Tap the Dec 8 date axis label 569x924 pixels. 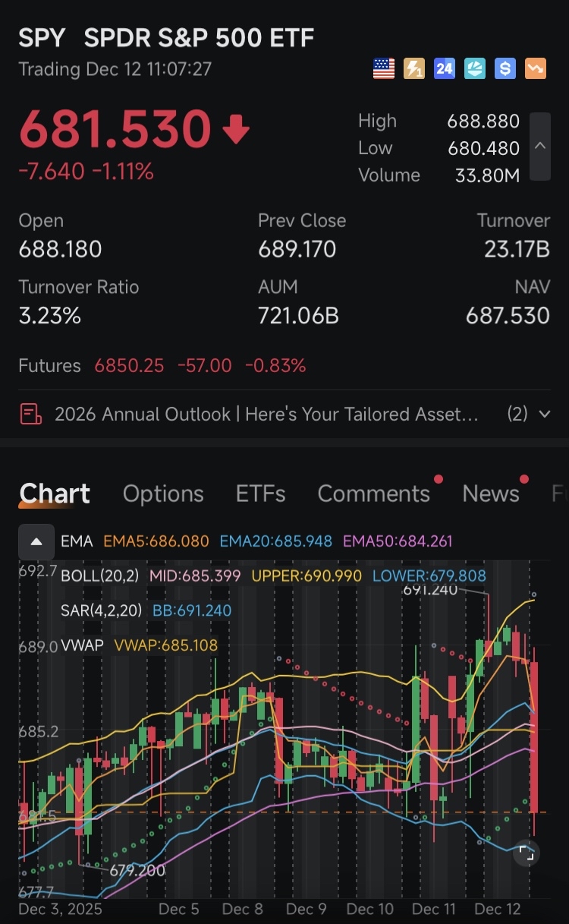pos(243,909)
